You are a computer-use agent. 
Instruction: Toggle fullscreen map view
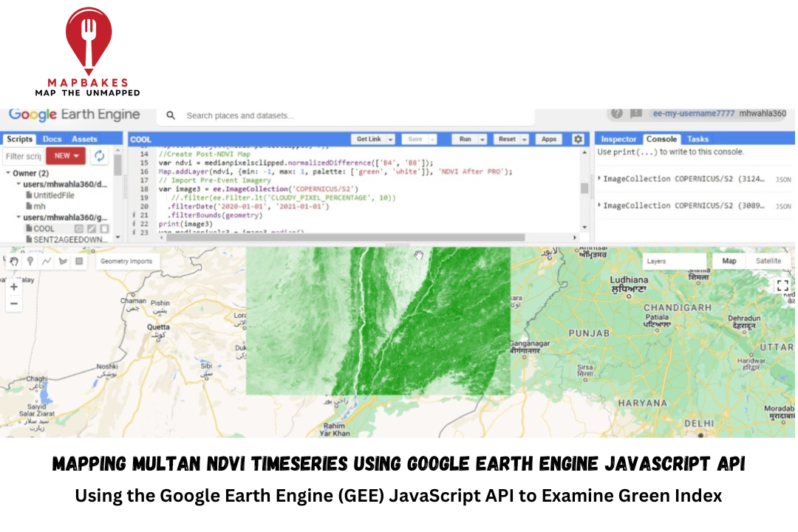782,284
